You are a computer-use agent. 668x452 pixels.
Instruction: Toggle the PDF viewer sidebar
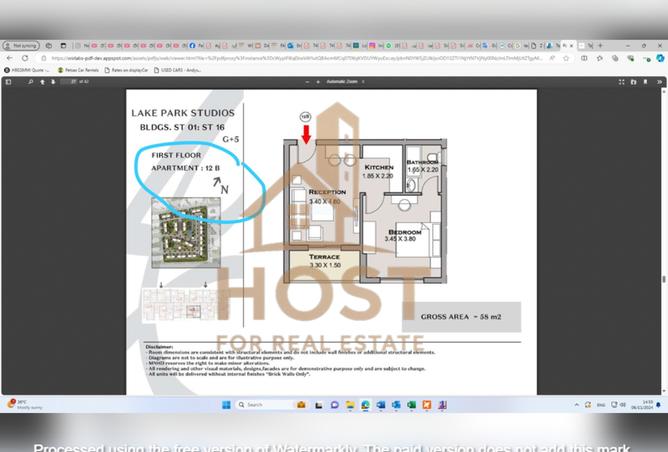point(9,82)
